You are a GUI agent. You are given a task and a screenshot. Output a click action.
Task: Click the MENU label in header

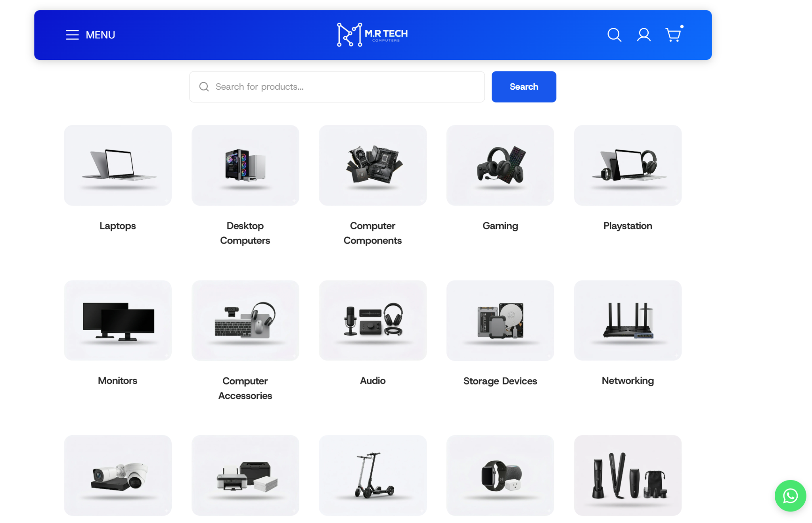(100, 35)
